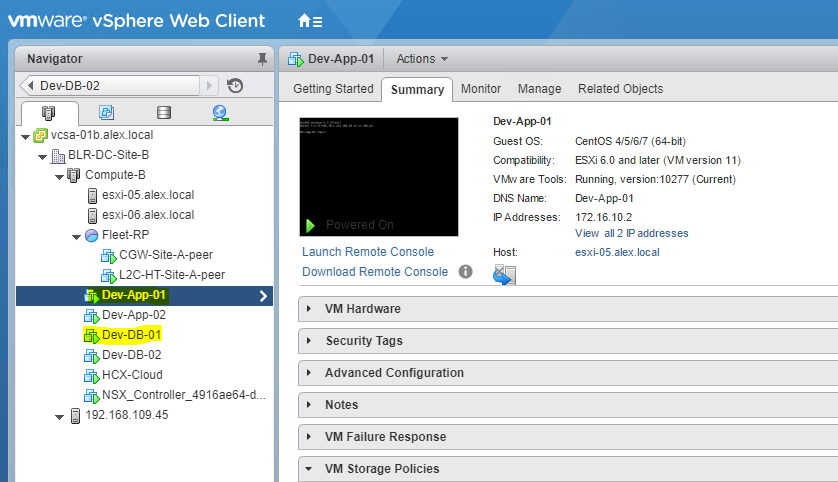Click the navigation history clock icon

[235, 86]
